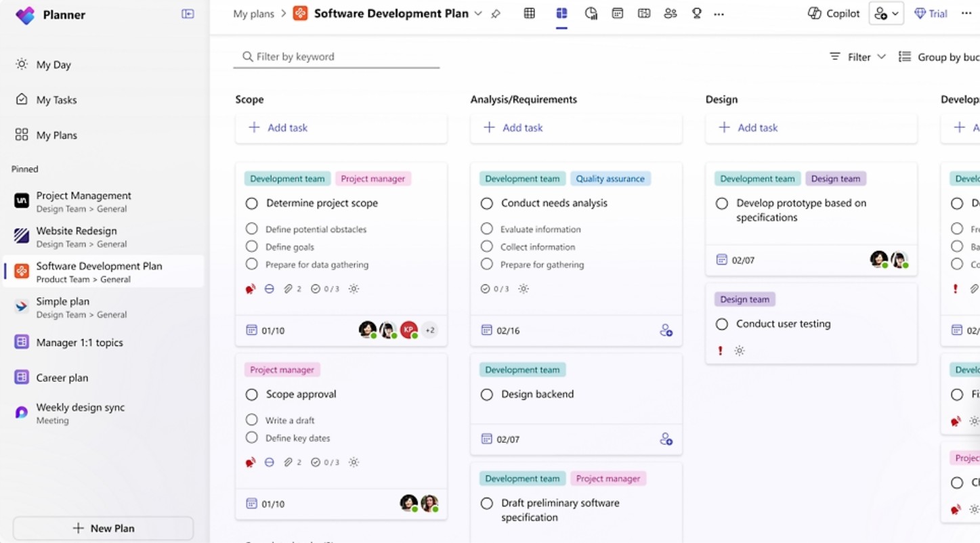Pin the Software Development Plan

coord(496,14)
